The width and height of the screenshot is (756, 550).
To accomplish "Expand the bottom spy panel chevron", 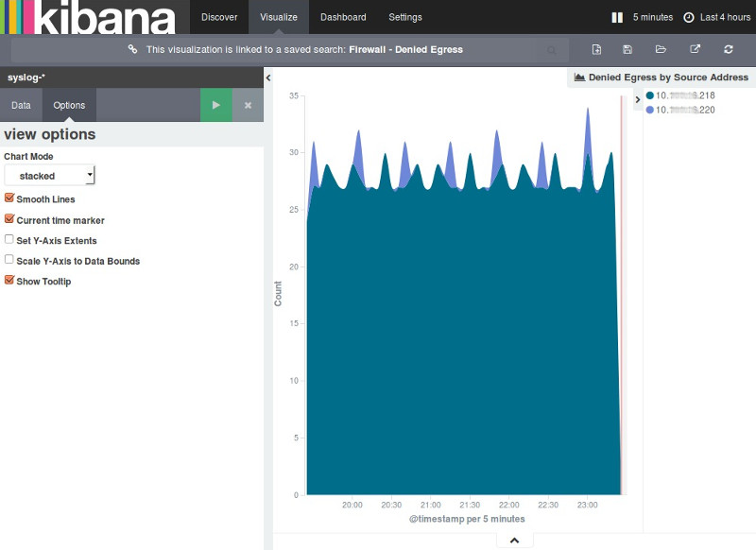I will tap(514, 541).
